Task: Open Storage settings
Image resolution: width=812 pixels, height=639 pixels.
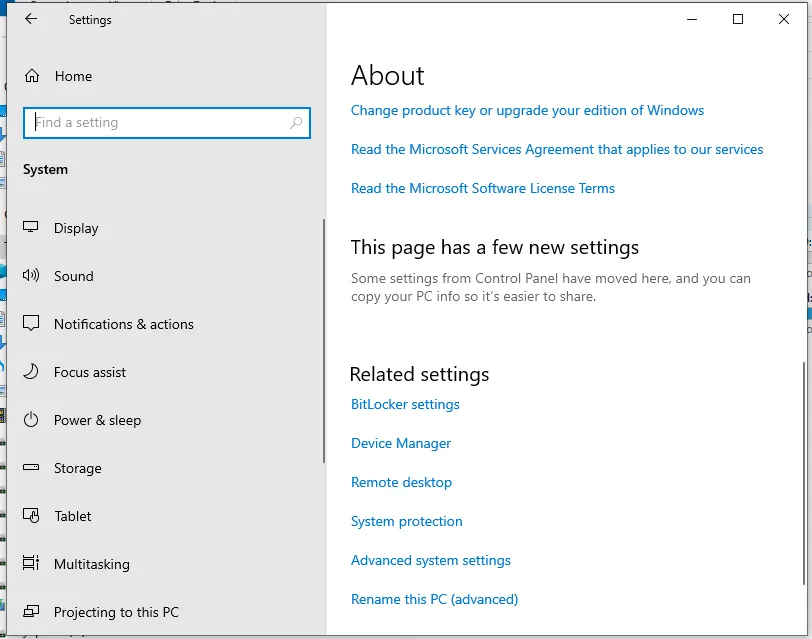Action: click(78, 468)
